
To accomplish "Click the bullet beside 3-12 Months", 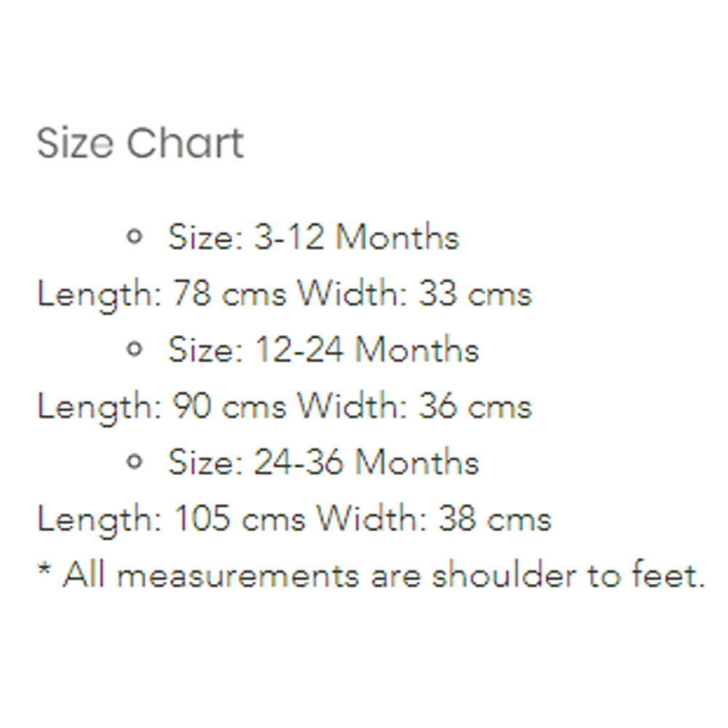I will (x=134, y=237).
